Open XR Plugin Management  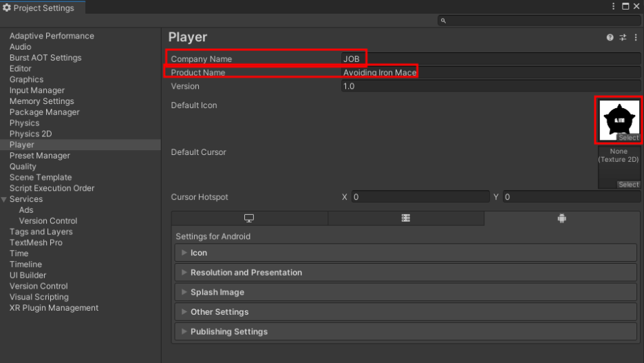[54, 308]
